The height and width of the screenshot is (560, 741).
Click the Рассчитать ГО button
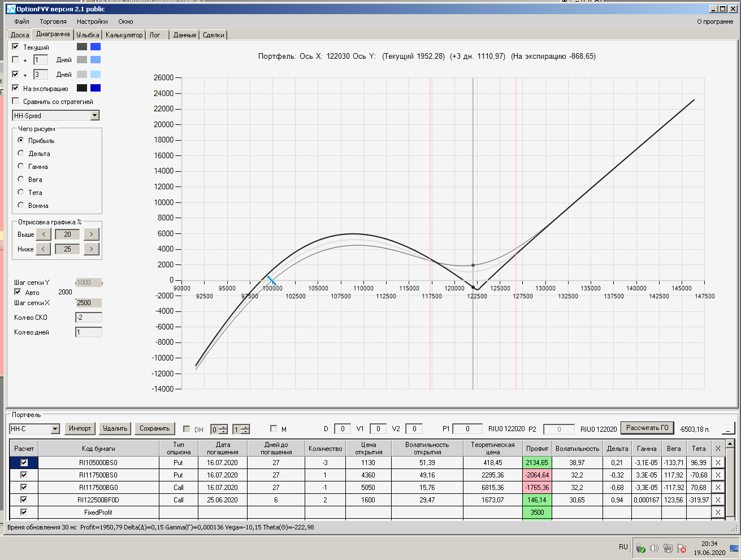(x=647, y=428)
